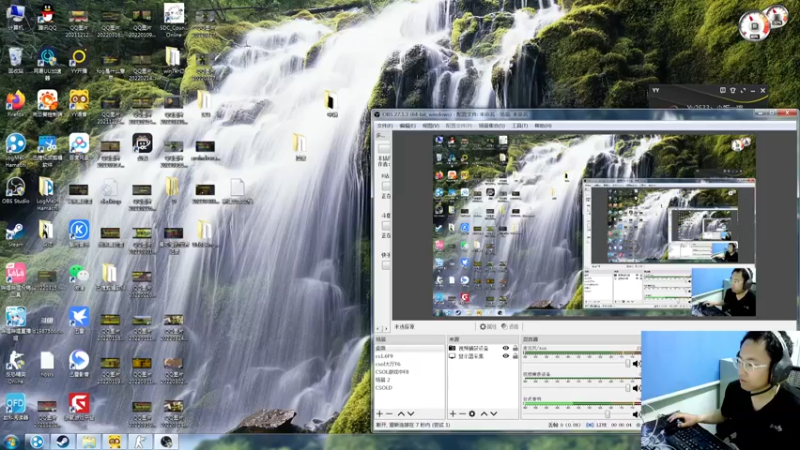Move the selected scene down in Scenes panel
The height and width of the screenshot is (450, 800).
pyautogui.click(x=411, y=414)
